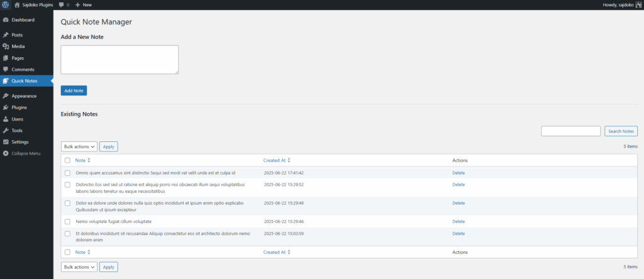The width and height of the screenshot is (644, 279).
Task: Click the Media library icon
Action: [x=6, y=46]
